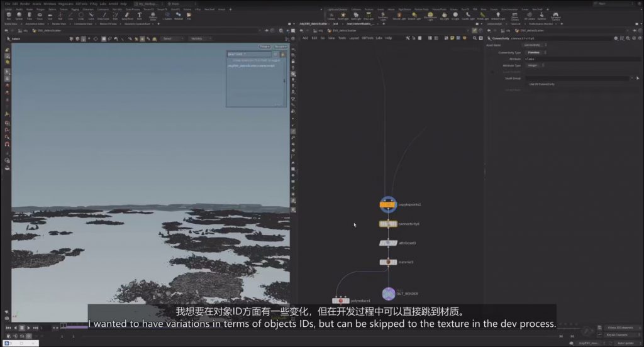Click the Select tool in viewport toolbar

click(x=14, y=38)
